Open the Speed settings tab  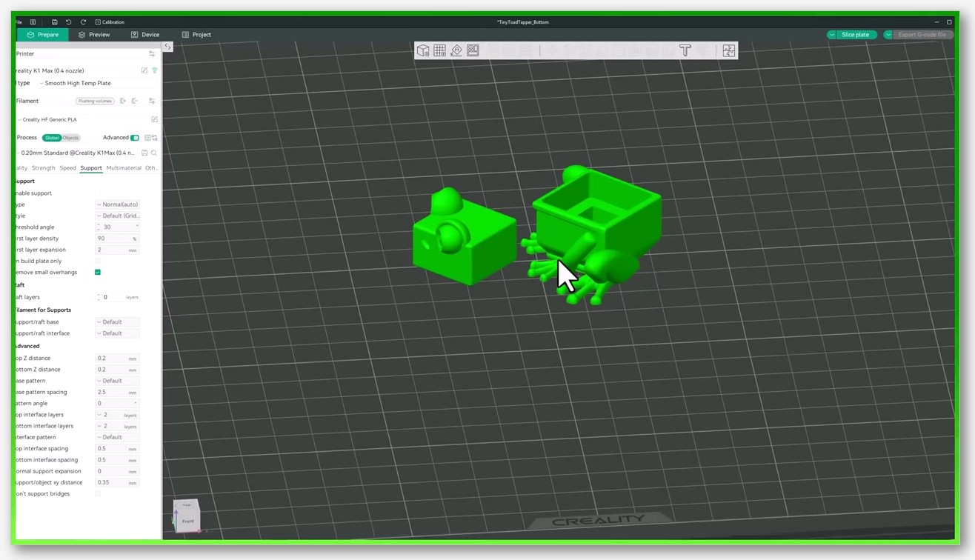pos(67,168)
